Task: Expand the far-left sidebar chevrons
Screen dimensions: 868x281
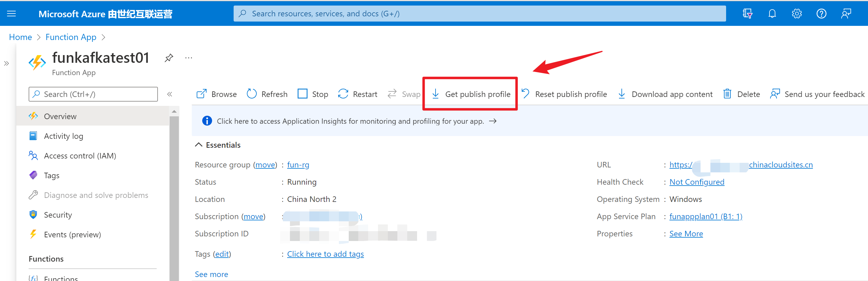Action: [x=6, y=63]
